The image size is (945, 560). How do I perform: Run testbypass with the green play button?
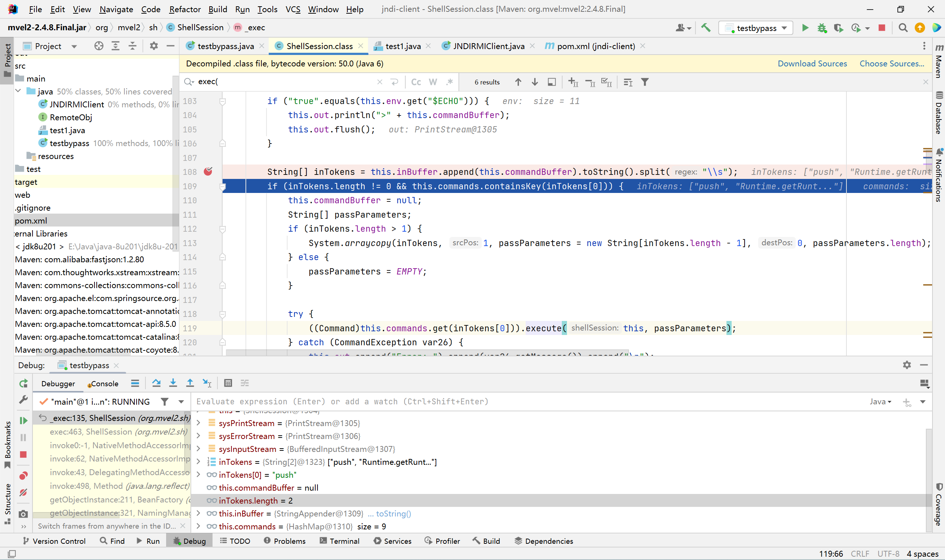pos(805,28)
